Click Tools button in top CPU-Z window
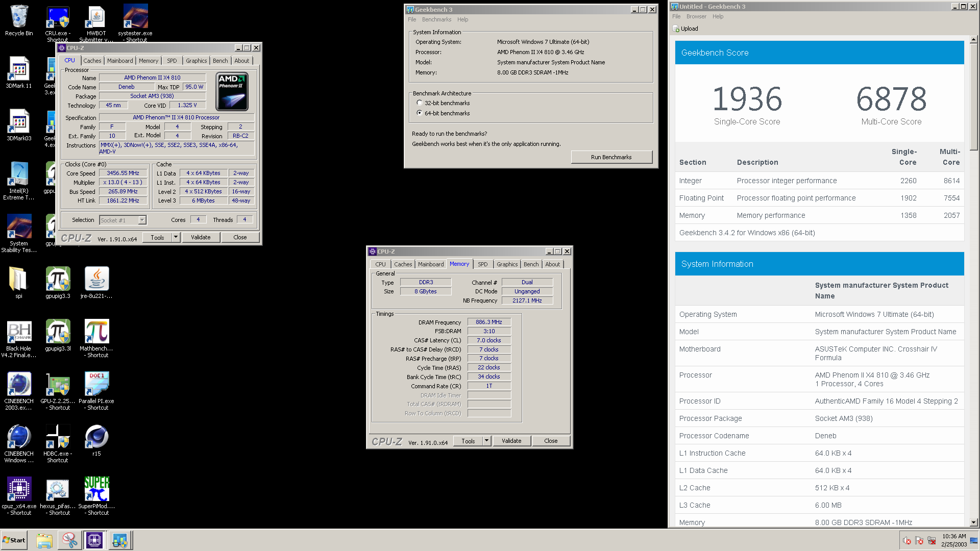 [157, 237]
